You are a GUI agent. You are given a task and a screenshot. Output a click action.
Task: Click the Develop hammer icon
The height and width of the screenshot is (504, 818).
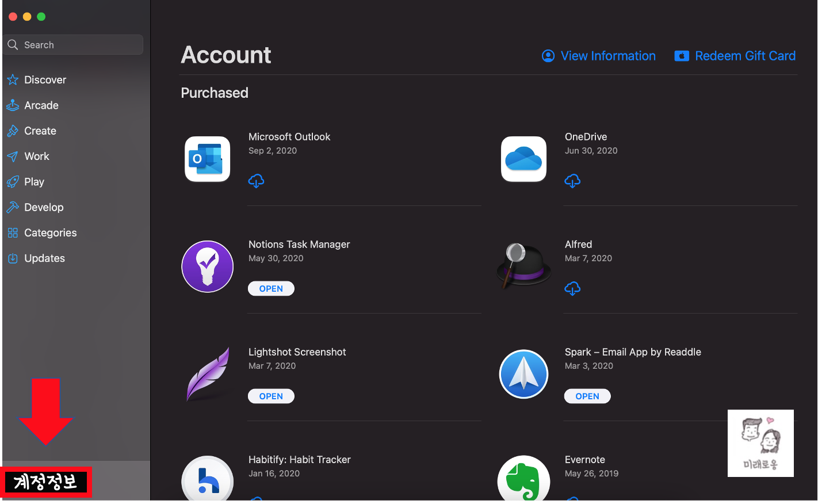(x=13, y=207)
